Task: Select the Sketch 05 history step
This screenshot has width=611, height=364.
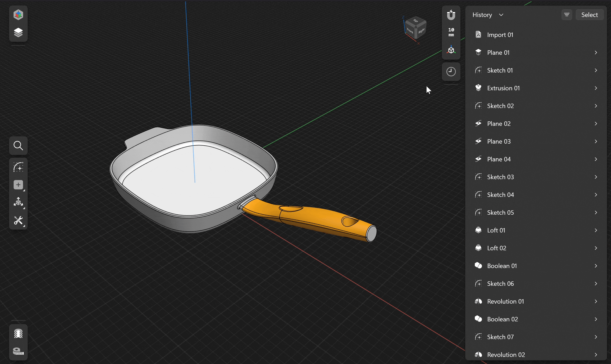Action: (536, 212)
